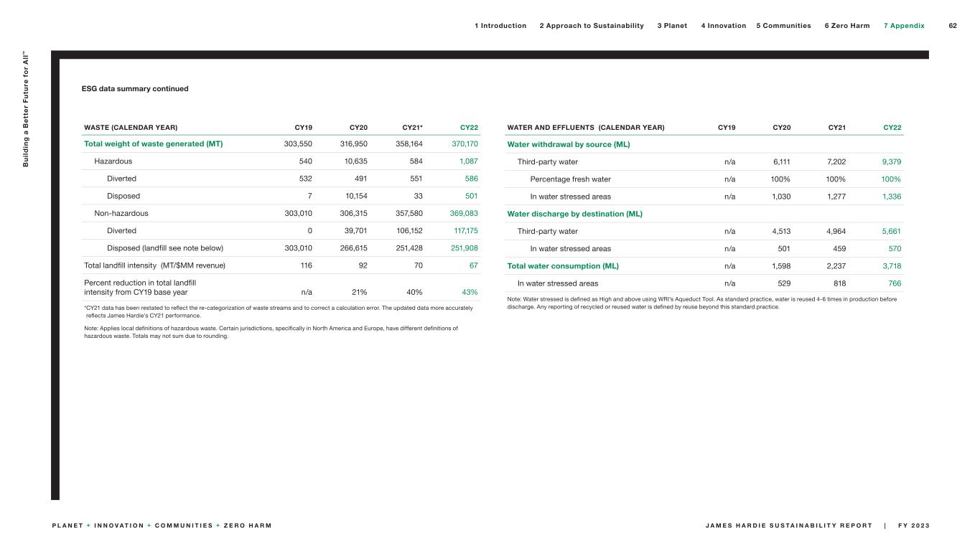This screenshot has width=980, height=551.
Task: Click the Percentage fresh water row label
Action: 570,179
